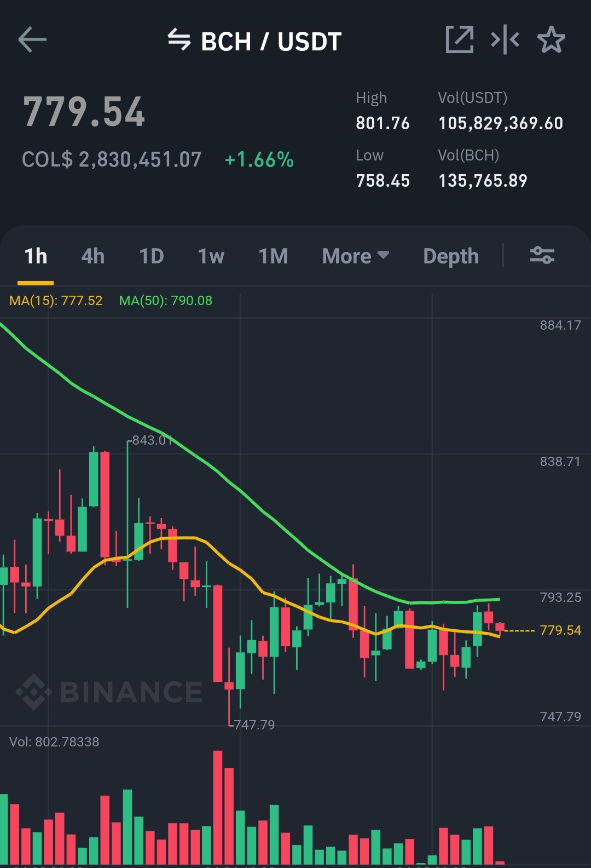Viewport: 591px width, 868px height.
Task: Open chart indicator settings sliders icon
Action: pos(542,255)
